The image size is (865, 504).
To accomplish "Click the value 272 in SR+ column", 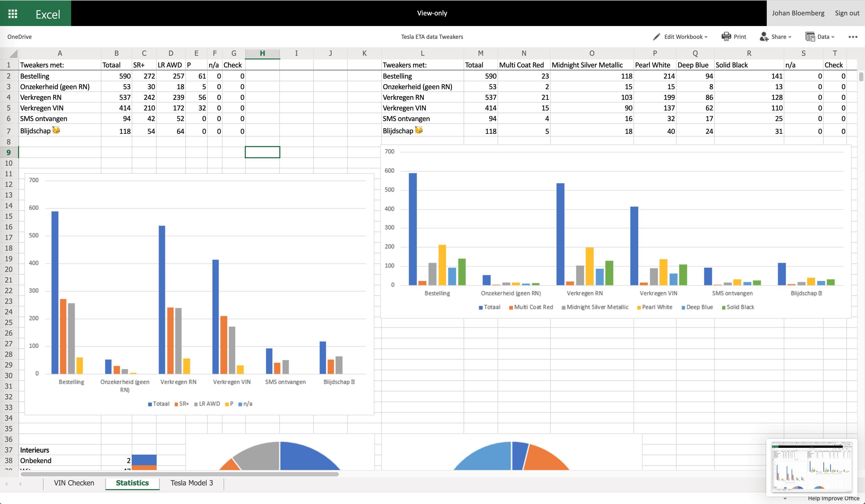I will click(144, 76).
